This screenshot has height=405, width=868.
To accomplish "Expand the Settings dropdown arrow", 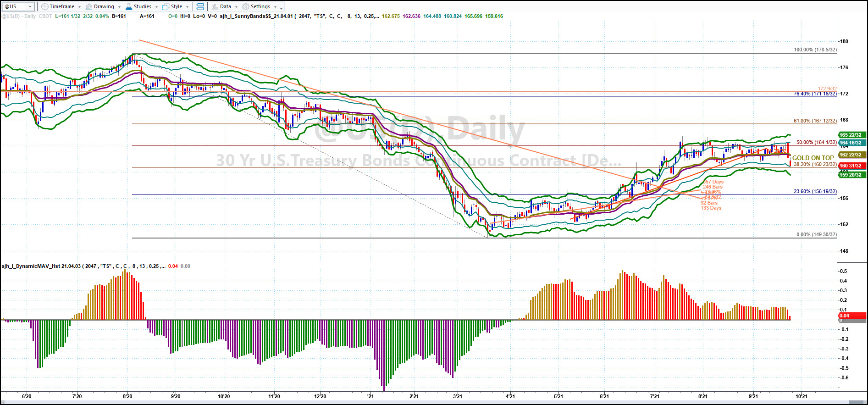I will click(275, 7).
